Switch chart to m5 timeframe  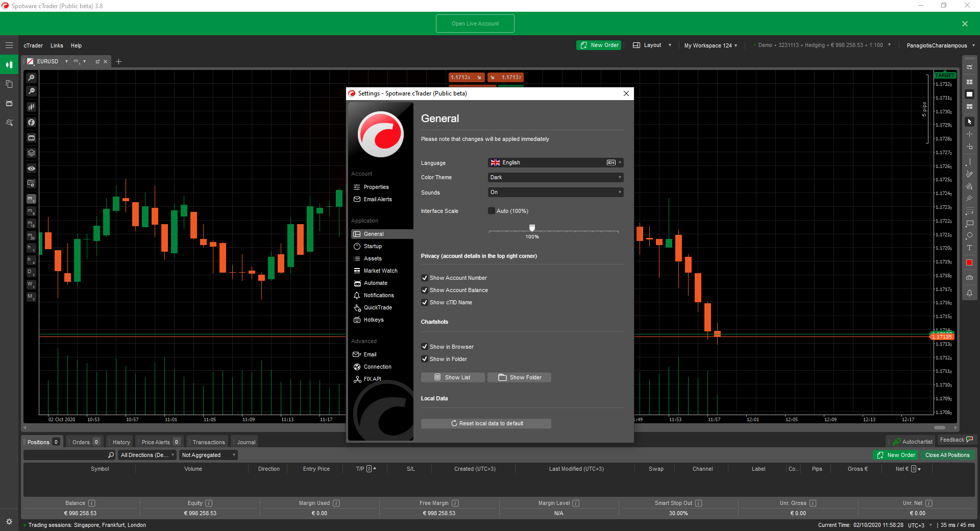point(31,211)
